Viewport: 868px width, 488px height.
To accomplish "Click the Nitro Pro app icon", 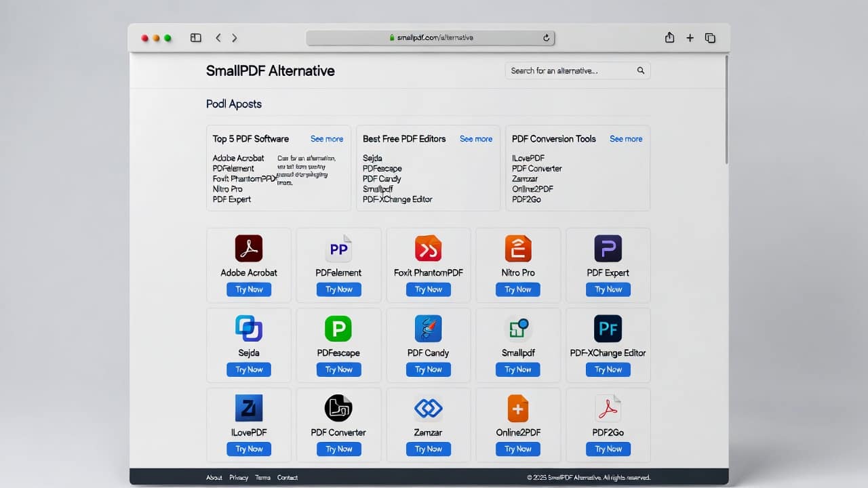I will click(x=518, y=249).
